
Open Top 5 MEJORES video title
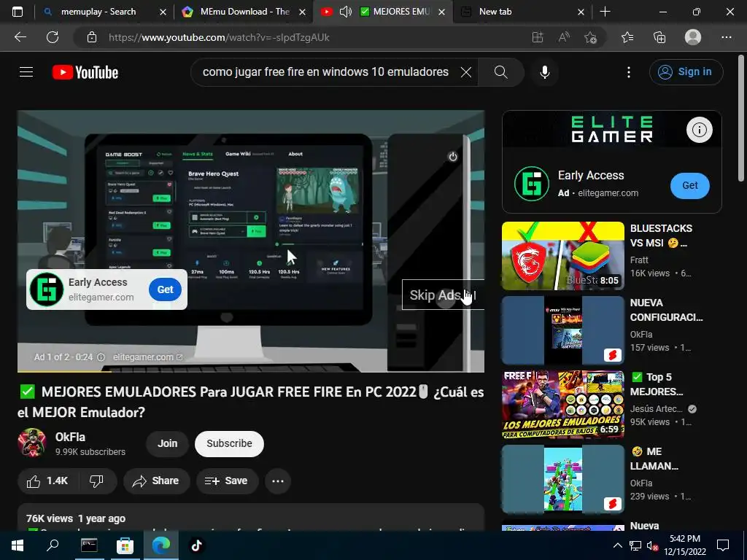click(x=657, y=384)
